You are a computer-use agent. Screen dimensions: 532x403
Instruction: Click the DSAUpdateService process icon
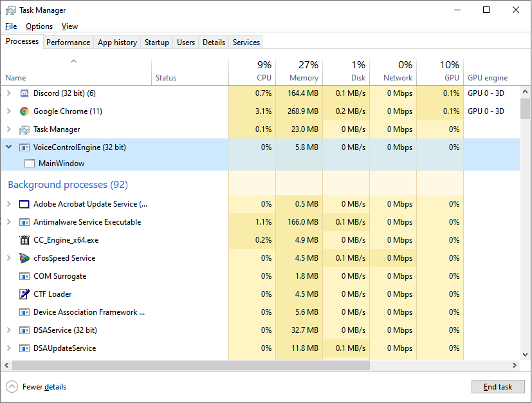point(24,348)
